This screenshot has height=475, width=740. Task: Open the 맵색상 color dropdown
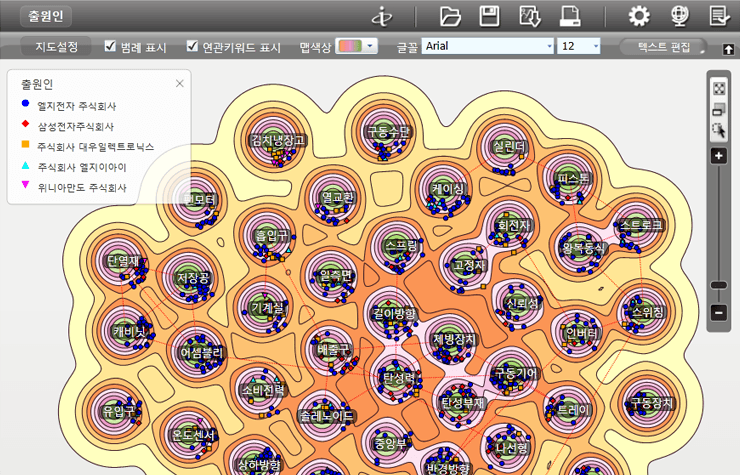(356, 46)
